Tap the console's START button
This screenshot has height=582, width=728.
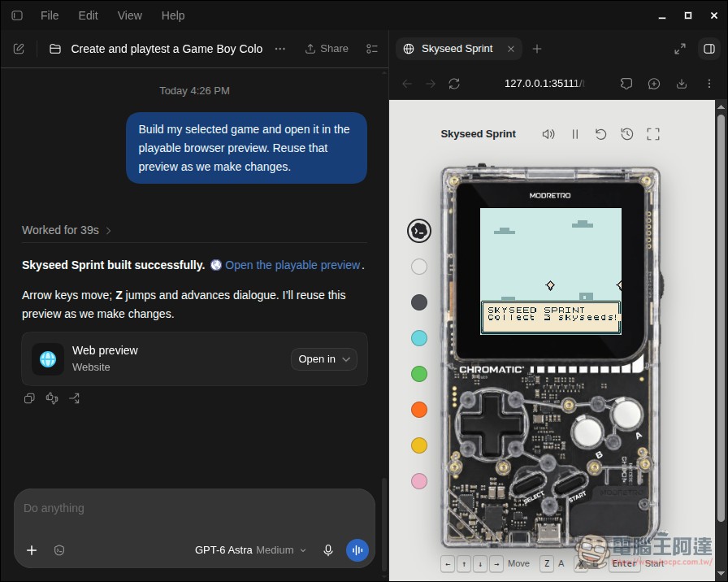pos(570,484)
